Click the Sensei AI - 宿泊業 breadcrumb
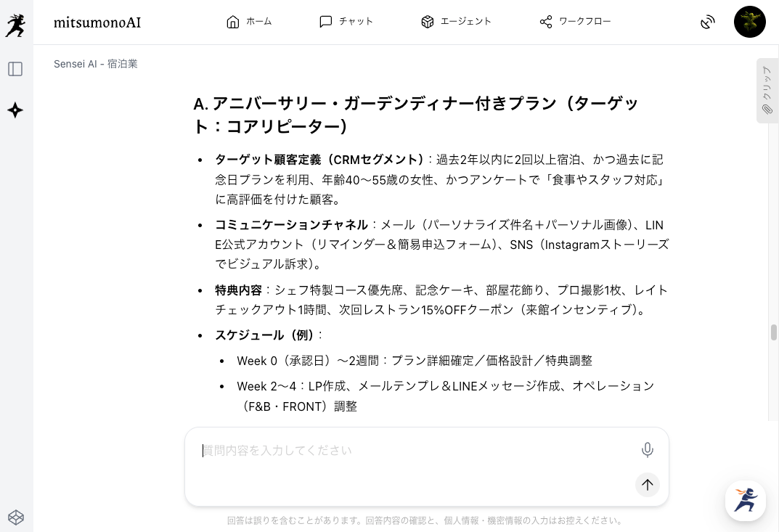This screenshot has height=532, width=779. coord(96,64)
